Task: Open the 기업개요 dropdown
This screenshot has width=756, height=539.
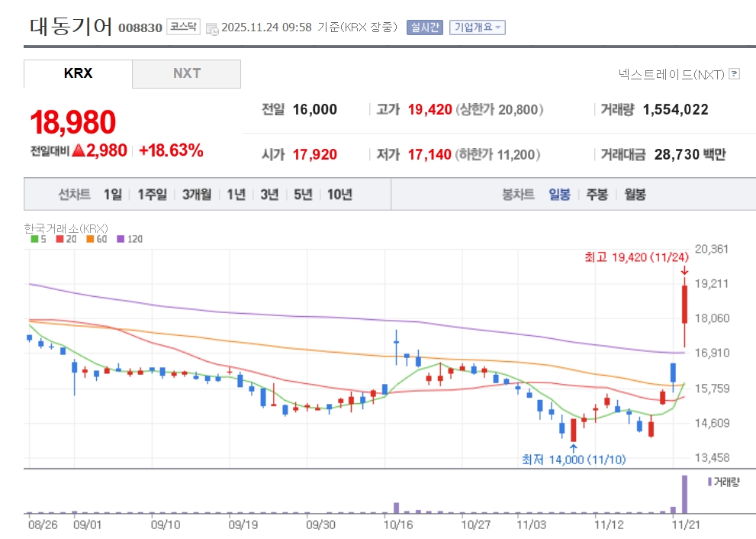Action: (x=478, y=27)
